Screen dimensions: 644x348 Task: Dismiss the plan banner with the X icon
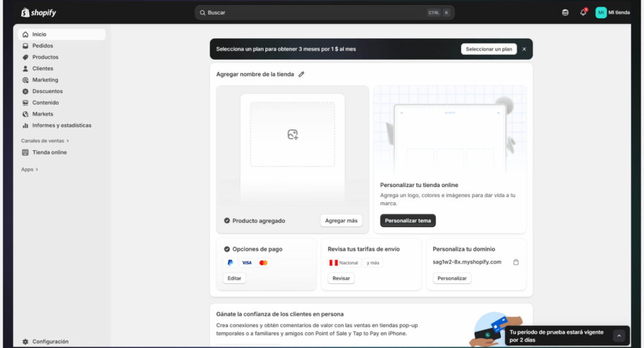click(x=524, y=49)
